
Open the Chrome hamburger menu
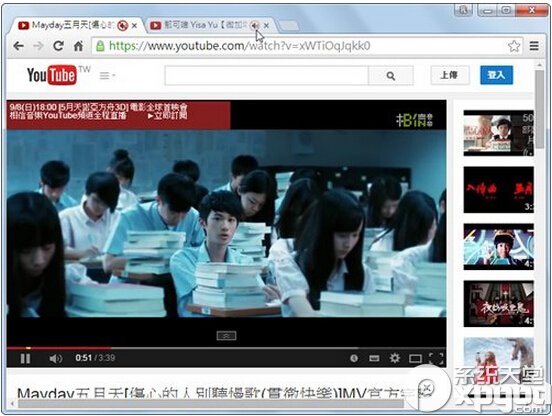click(534, 46)
